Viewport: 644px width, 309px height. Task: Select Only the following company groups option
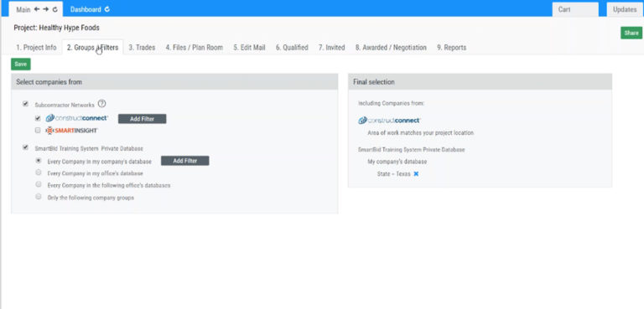(x=39, y=197)
